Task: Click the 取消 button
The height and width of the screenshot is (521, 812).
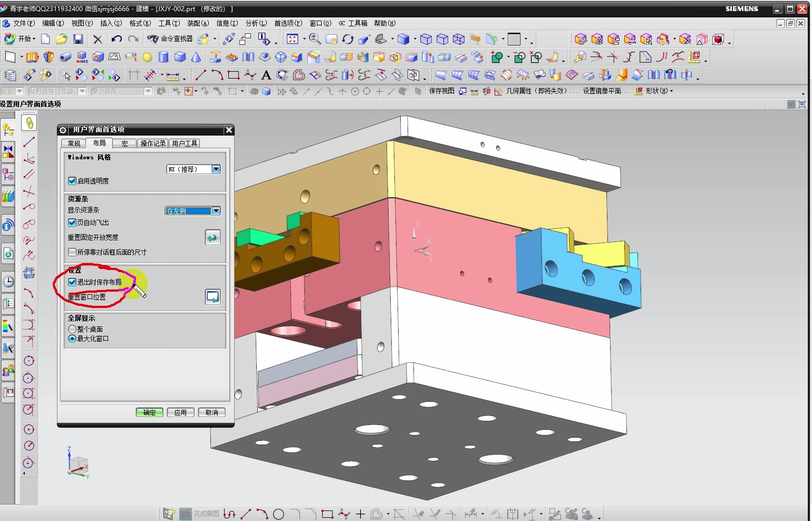Action: tap(212, 412)
